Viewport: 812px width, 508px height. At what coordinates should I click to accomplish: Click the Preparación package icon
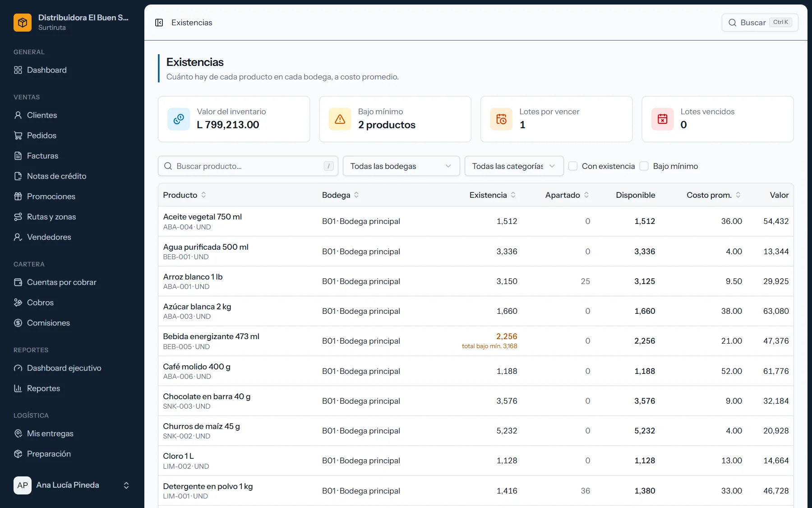pyautogui.click(x=18, y=454)
